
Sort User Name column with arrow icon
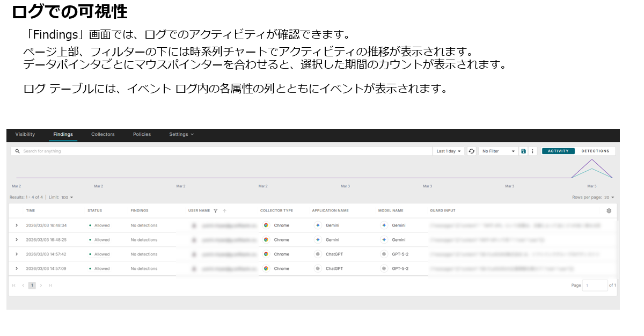click(x=224, y=211)
